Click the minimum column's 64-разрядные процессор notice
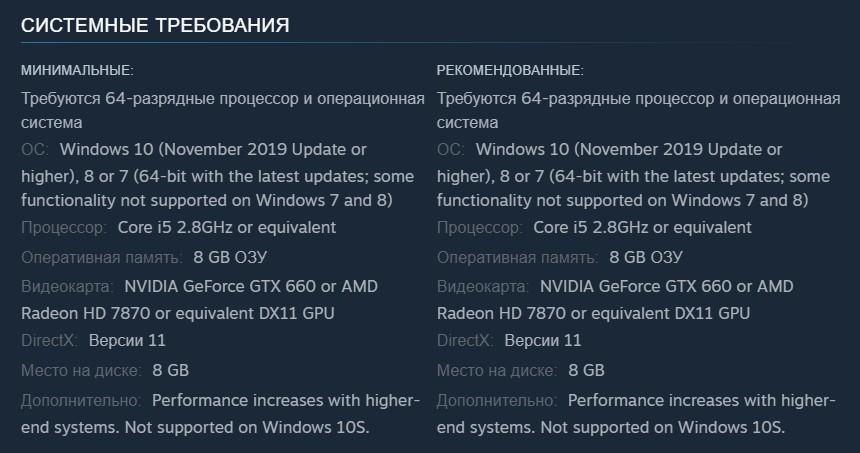Viewport: 860px width, 453px height. (x=218, y=100)
